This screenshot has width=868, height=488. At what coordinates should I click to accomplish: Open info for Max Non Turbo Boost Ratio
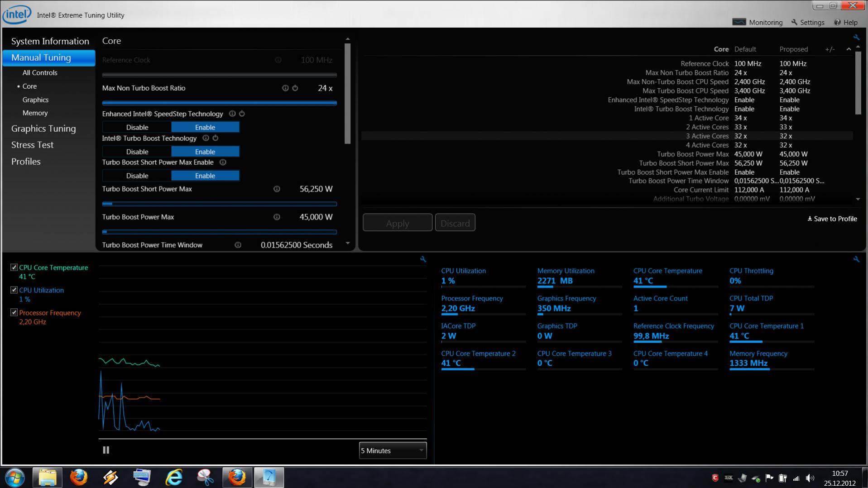285,88
